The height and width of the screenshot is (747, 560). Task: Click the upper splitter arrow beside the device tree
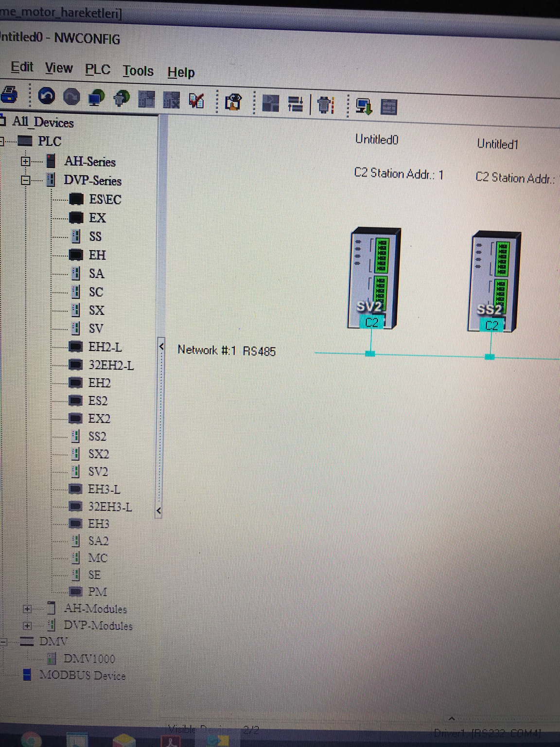coord(161,347)
